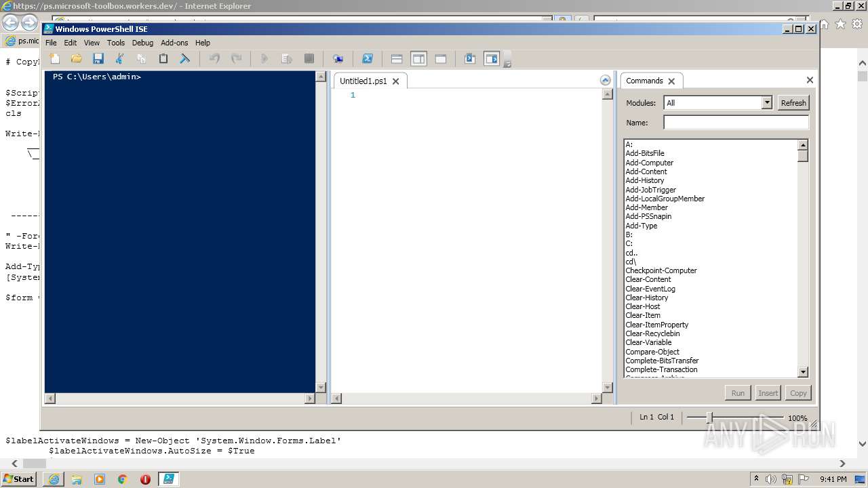Open the file explorer taskbar icon
This screenshot has width=868, height=488.
coord(77,479)
